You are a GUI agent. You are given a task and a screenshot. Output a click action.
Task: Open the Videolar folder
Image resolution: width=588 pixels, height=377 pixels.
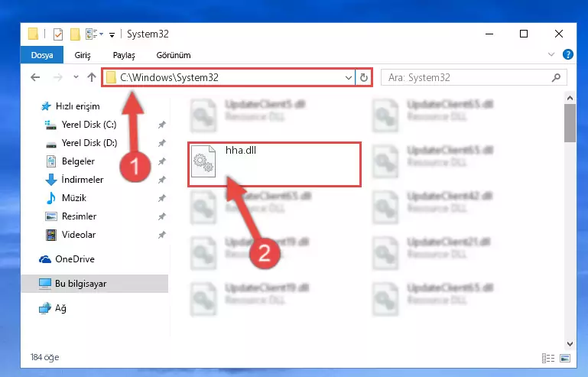point(79,235)
